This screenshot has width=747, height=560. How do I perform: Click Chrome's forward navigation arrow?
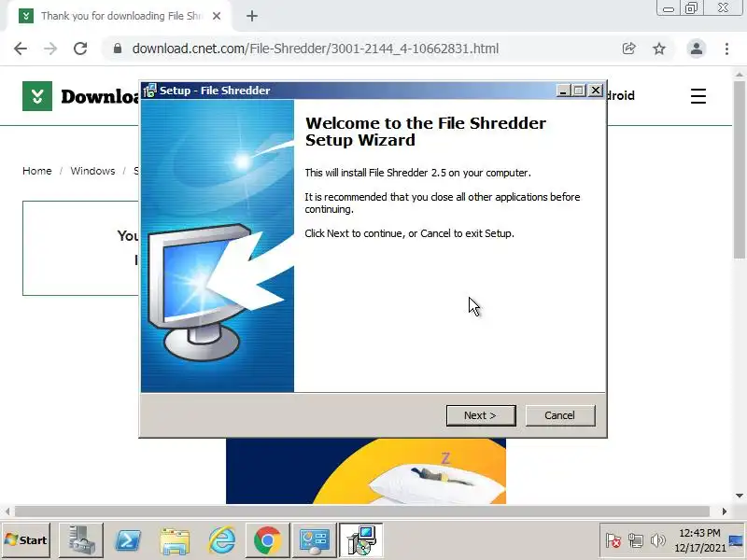pyautogui.click(x=50, y=49)
